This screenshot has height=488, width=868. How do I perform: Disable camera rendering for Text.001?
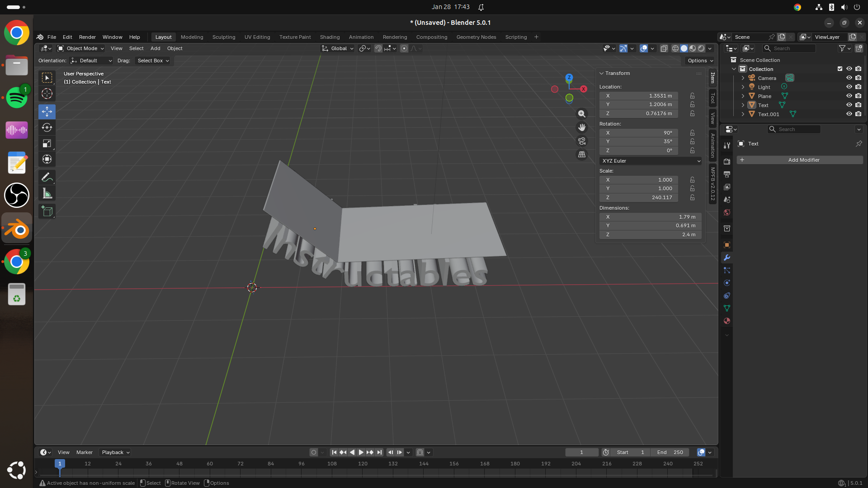click(859, 114)
